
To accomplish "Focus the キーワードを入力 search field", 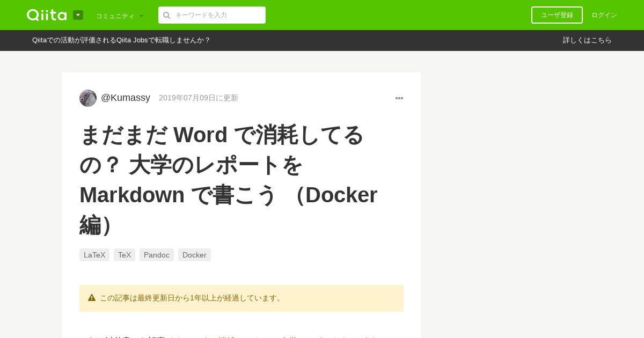I will pos(212,15).
